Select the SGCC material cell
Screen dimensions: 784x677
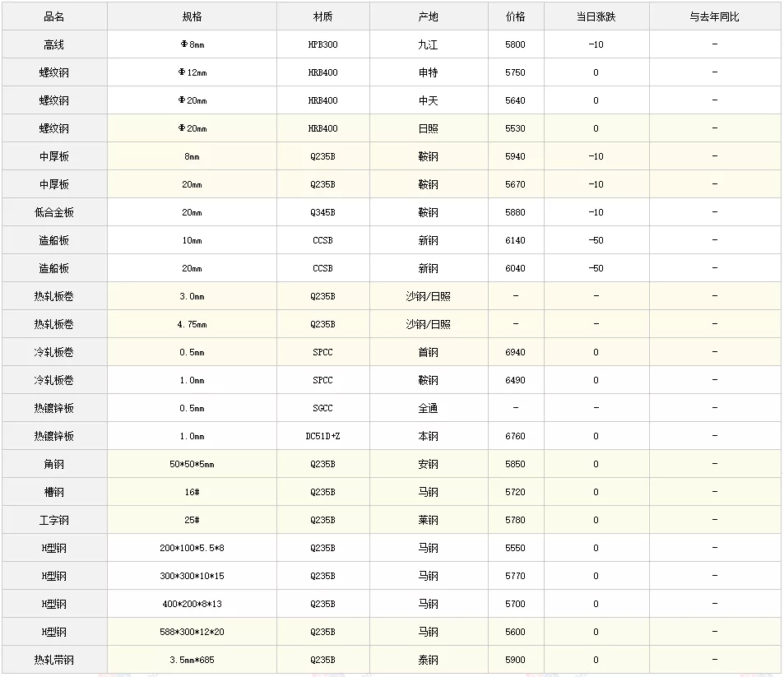click(323, 409)
